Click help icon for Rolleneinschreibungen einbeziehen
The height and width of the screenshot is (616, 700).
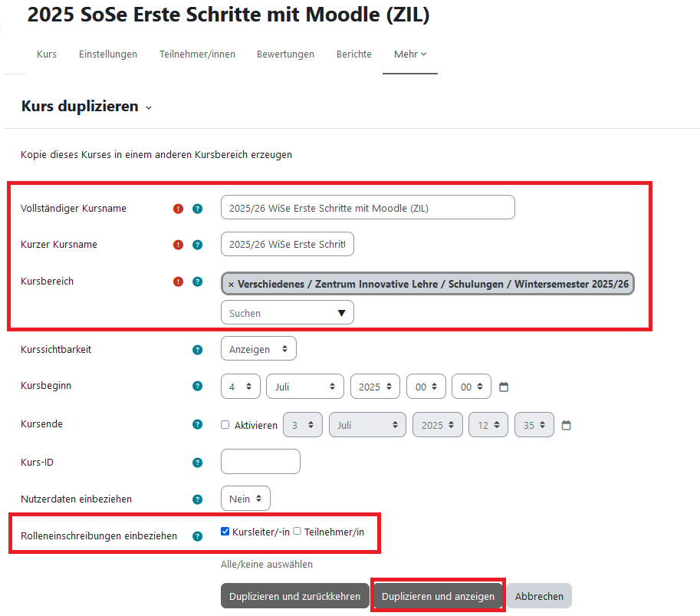pyautogui.click(x=197, y=536)
